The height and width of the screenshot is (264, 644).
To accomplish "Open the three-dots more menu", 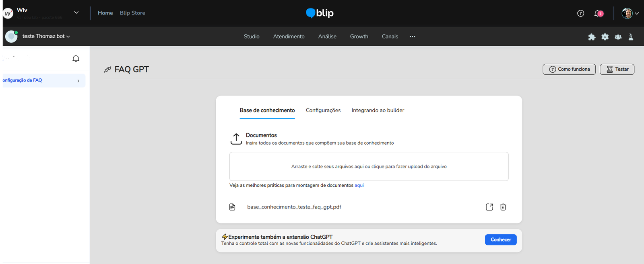I will point(413,37).
